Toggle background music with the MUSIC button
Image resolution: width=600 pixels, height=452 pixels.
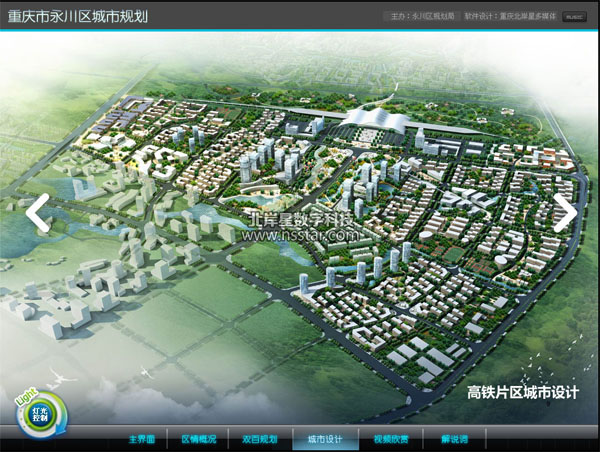tap(574, 16)
